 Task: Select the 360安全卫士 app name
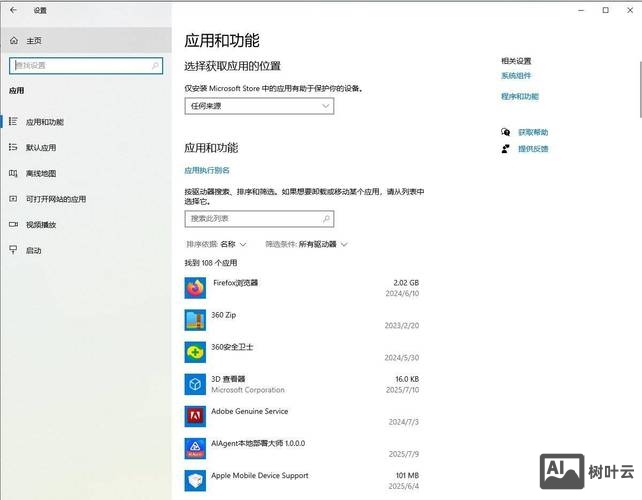[232, 347]
